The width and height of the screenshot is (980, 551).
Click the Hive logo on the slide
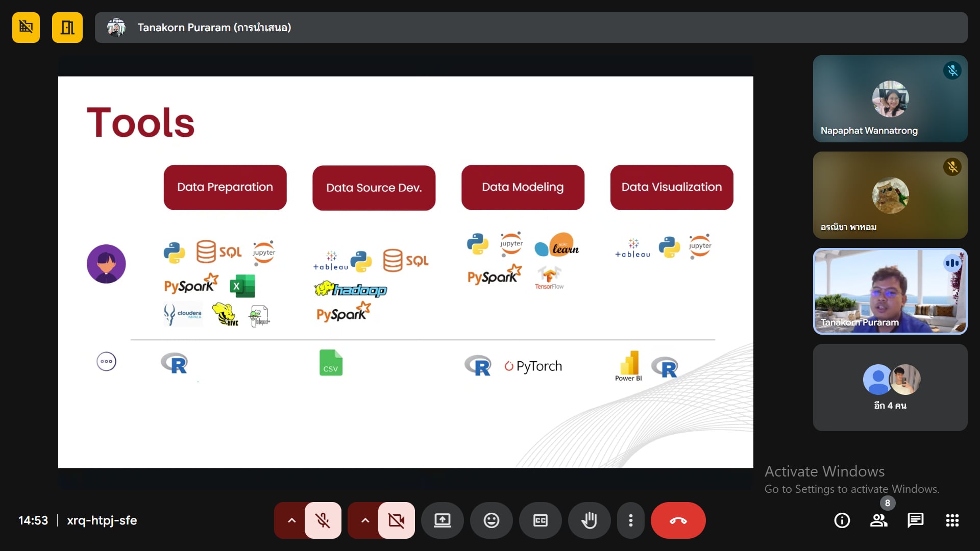click(225, 314)
